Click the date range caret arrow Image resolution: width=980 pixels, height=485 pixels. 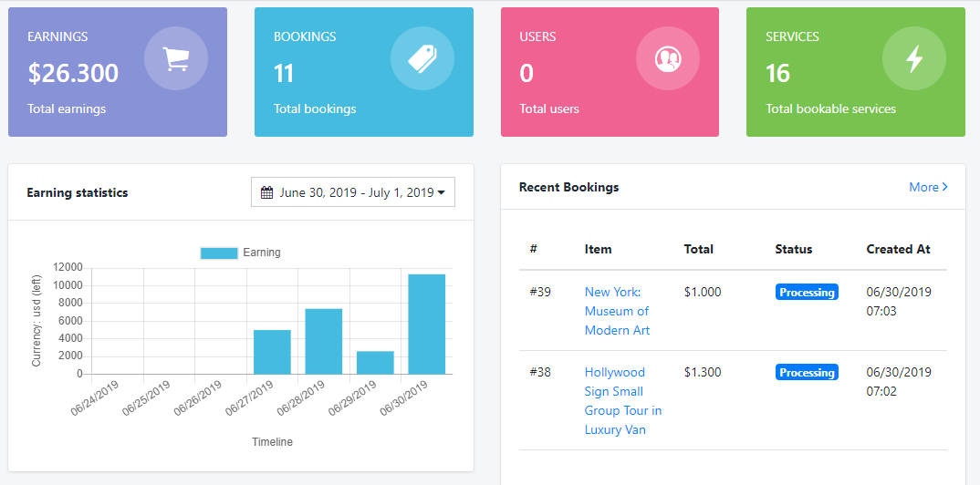point(442,193)
